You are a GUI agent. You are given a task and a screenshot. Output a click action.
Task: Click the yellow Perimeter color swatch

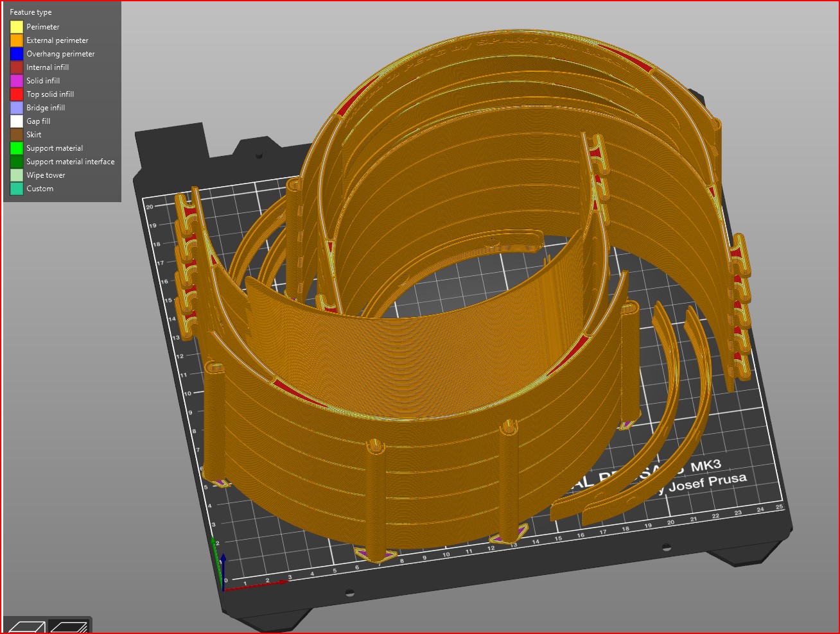click(17, 27)
